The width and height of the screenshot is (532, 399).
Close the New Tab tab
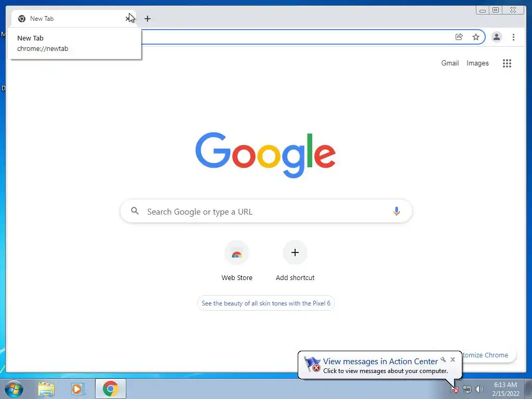coord(128,19)
